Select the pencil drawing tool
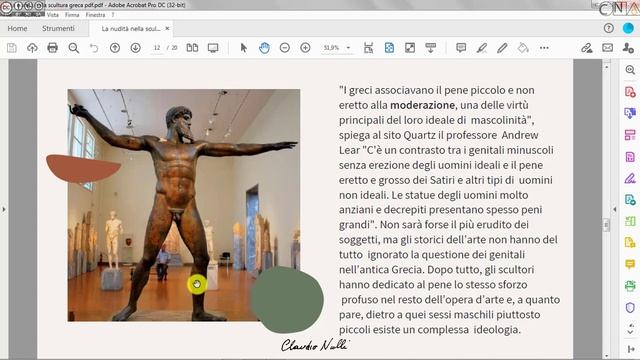 tap(502, 48)
